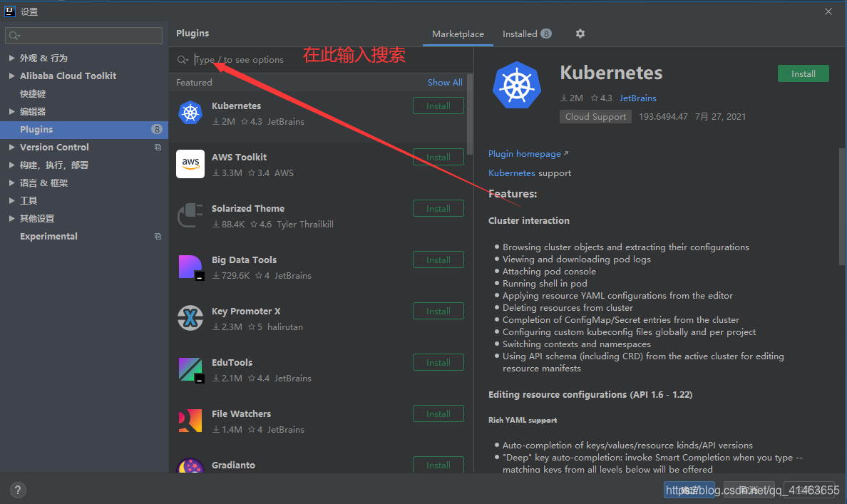Click the Big Data Tools plugin name

244,259
